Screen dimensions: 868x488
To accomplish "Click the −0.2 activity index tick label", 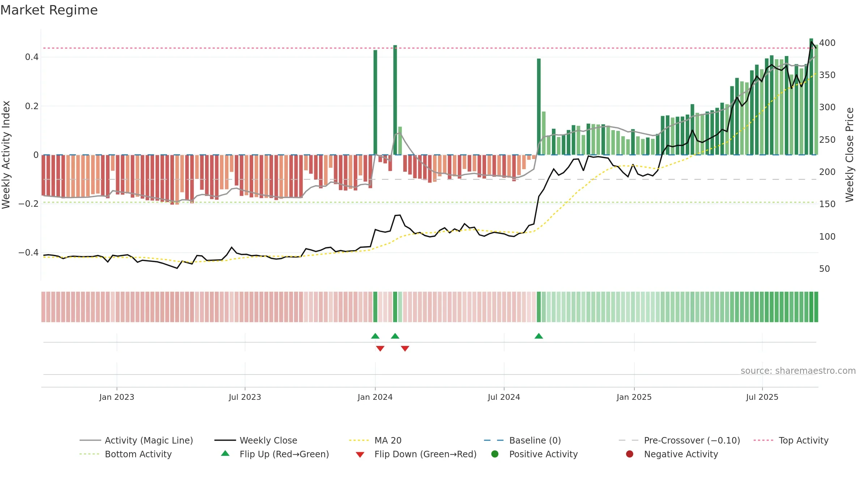I will (x=29, y=204).
